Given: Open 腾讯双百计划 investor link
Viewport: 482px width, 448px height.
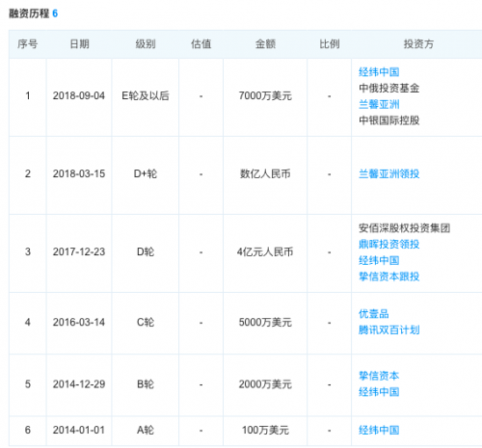Looking at the screenshot, I should 388,329.
